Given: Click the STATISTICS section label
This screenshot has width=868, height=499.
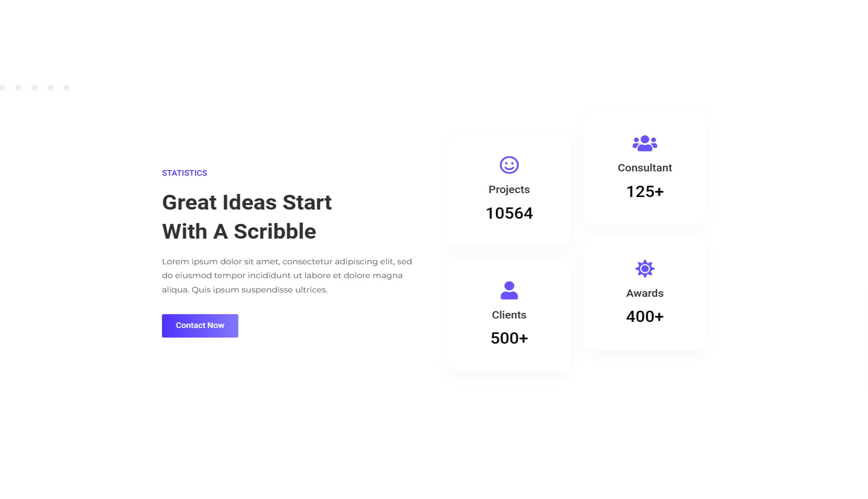Looking at the screenshot, I should click(184, 173).
